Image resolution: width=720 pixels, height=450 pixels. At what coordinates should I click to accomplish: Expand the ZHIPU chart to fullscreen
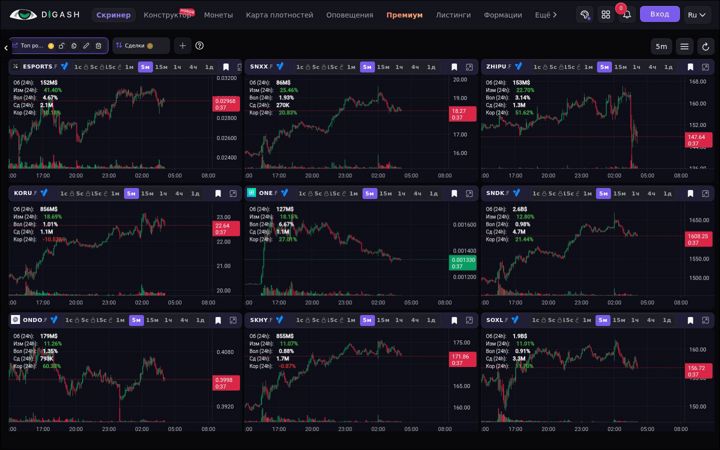tap(705, 67)
